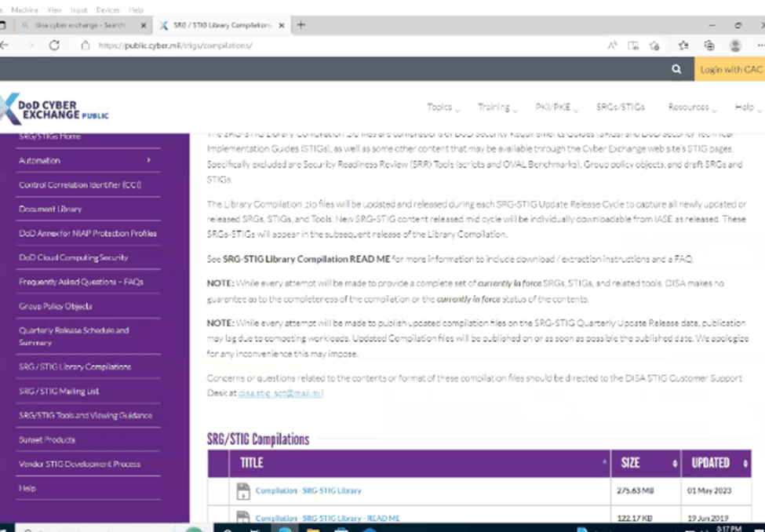Click the Read Aloud icon in address bar
The height and width of the screenshot is (532, 765).
click(x=612, y=46)
